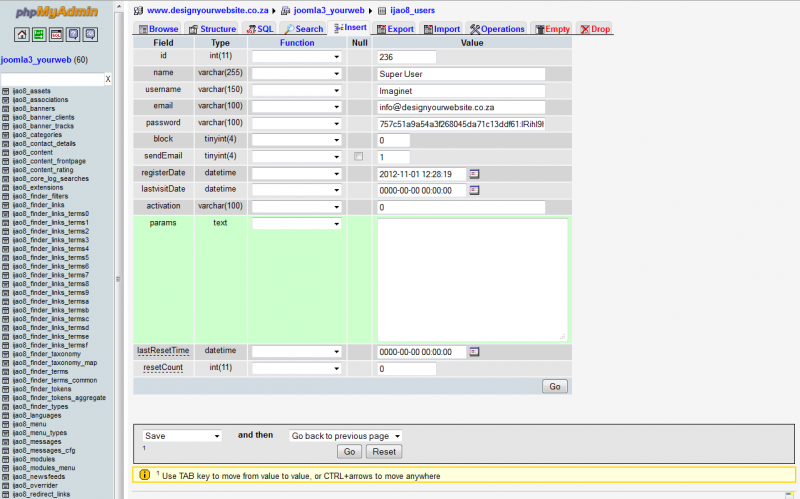Screen dimensions: 800x499
Task: Open ijao8_redirect_links table in sidebar
Action: 41,494
